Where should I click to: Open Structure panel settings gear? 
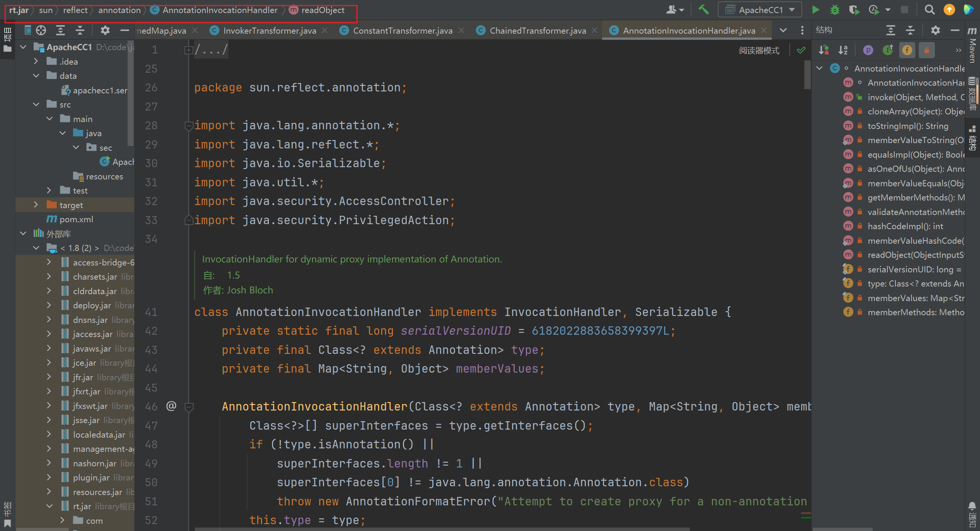[x=935, y=30]
